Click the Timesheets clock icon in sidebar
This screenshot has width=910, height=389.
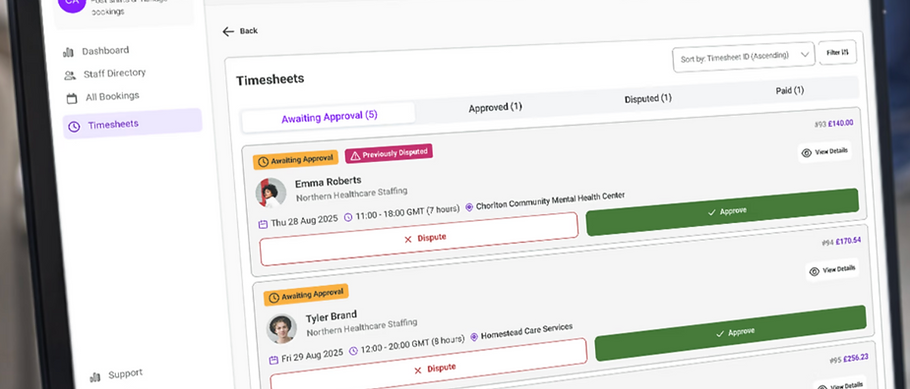click(74, 127)
